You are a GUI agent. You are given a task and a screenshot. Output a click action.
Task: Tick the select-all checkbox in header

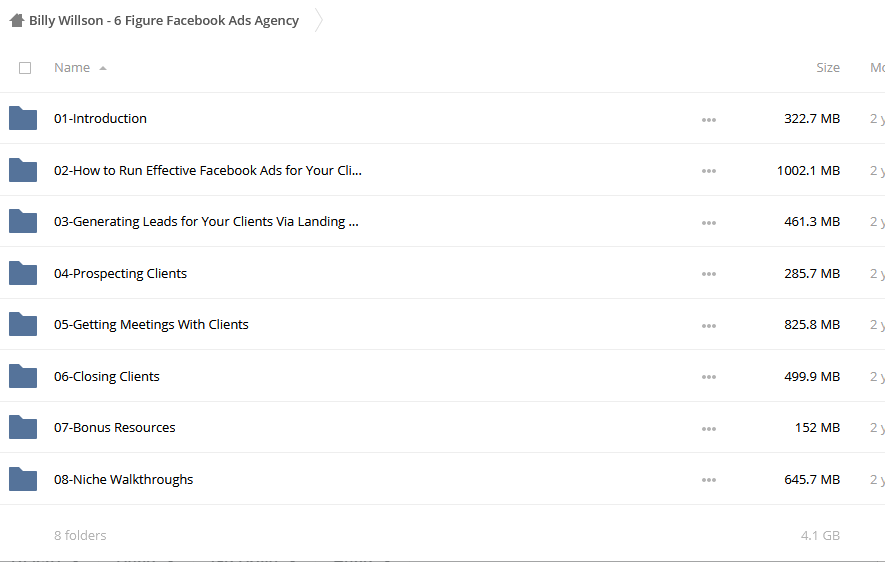tap(25, 68)
